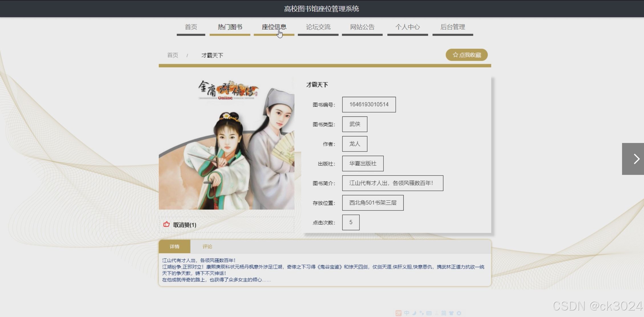Toggle the IME moon icon
This screenshot has width=644, height=317.
click(414, 313)
